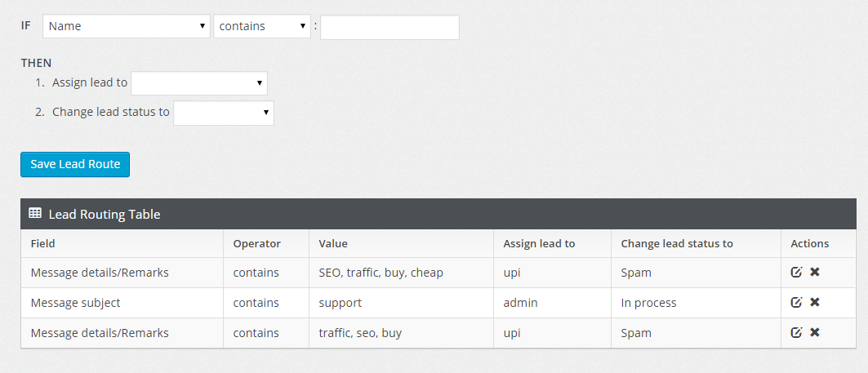Screen dimensions: 868x373
Task: Expand the Change lead status to dropdown
Action: tap(224, 113)
